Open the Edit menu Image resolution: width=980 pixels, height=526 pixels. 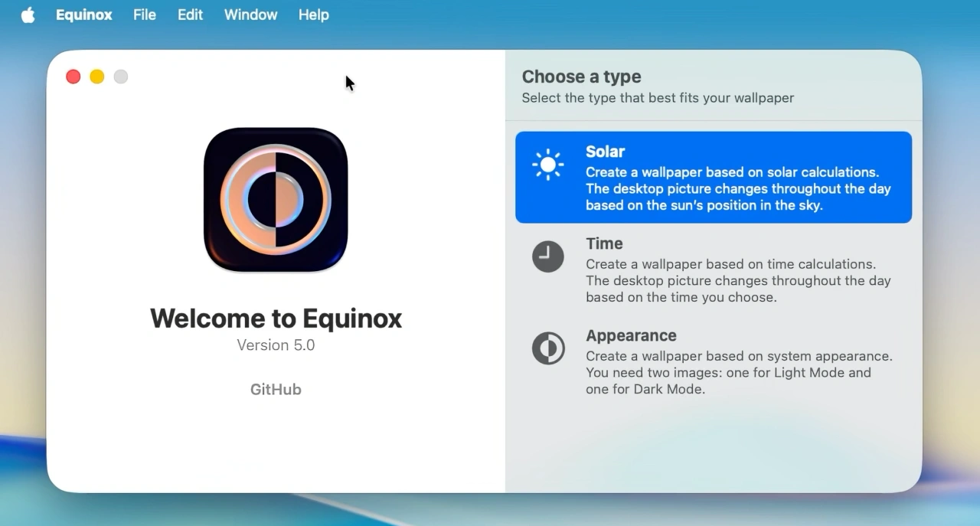[x=190, y=15]
